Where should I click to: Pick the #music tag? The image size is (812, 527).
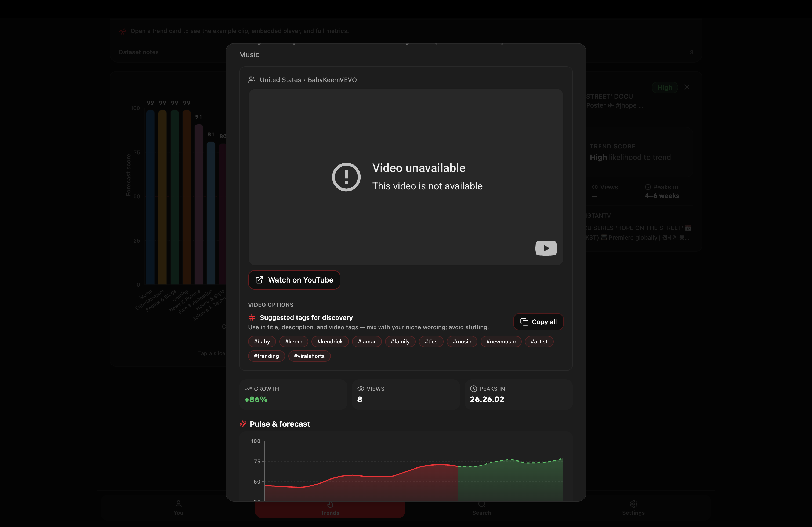(462, 342)
